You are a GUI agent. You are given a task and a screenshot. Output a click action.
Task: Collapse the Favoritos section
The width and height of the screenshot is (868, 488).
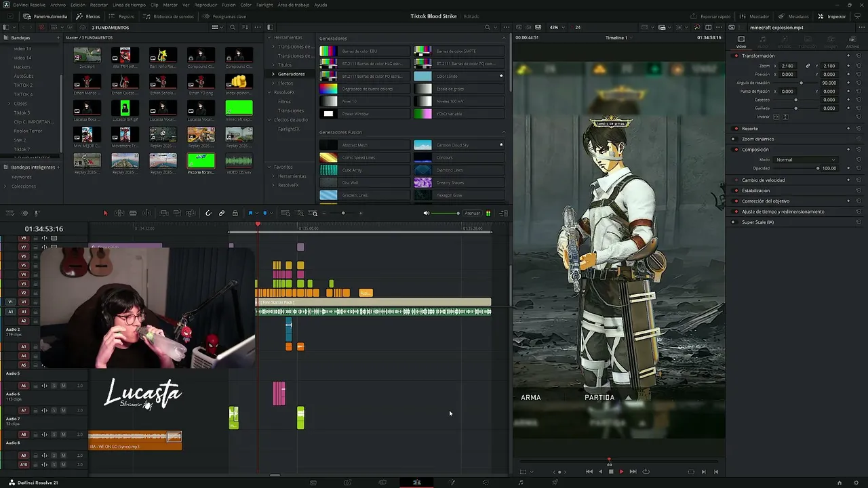[x=271, y=167]
